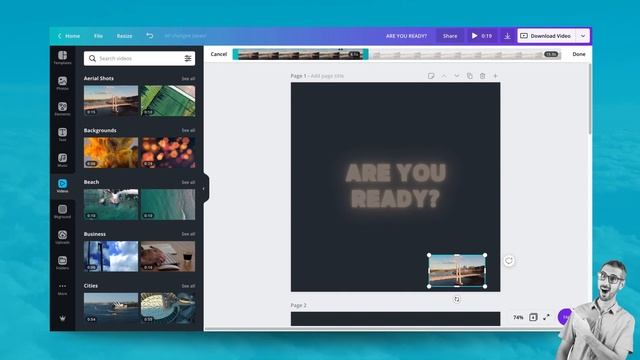The height and width of the screenshot is (360, 640).
Task: Move Page 1 up
Action: 444,76
